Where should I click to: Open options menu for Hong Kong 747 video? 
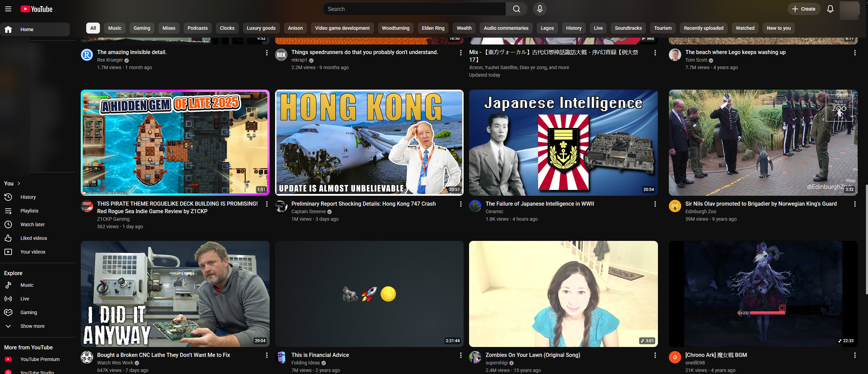[461, 204]
